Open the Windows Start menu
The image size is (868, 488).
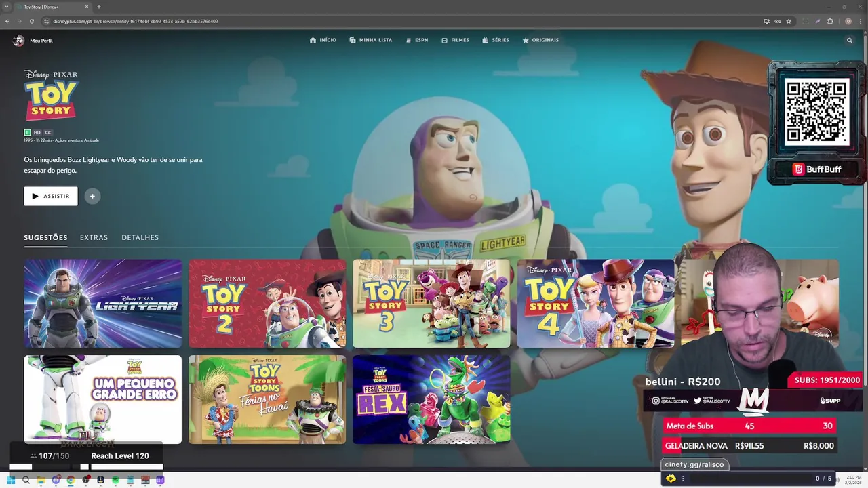[x=11, y=480]
